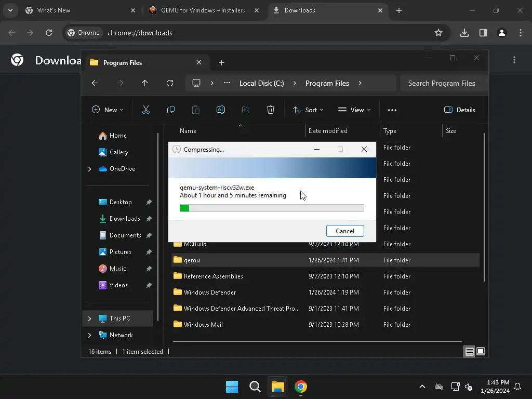Open pinned Desktop folder in sidebar
Screen dimensions: 532x399
[x=121, y=202]
